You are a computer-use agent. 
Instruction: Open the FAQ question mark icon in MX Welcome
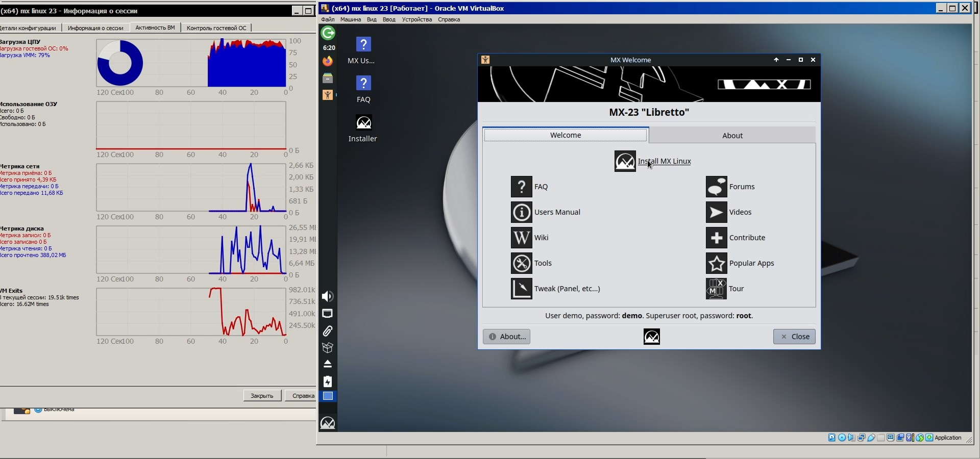[x=521, y=187]
